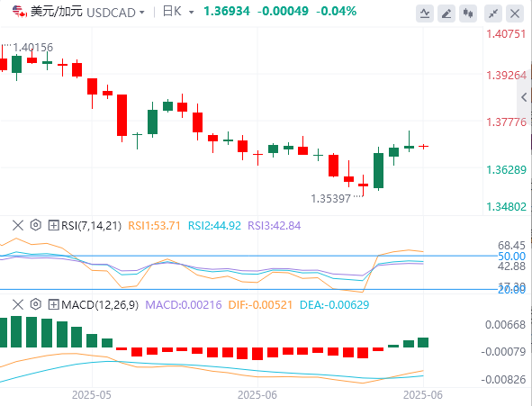Close the chart with X icon
Image resolution: width=532 pixels, height=406 pixels.
coord(515,14)
